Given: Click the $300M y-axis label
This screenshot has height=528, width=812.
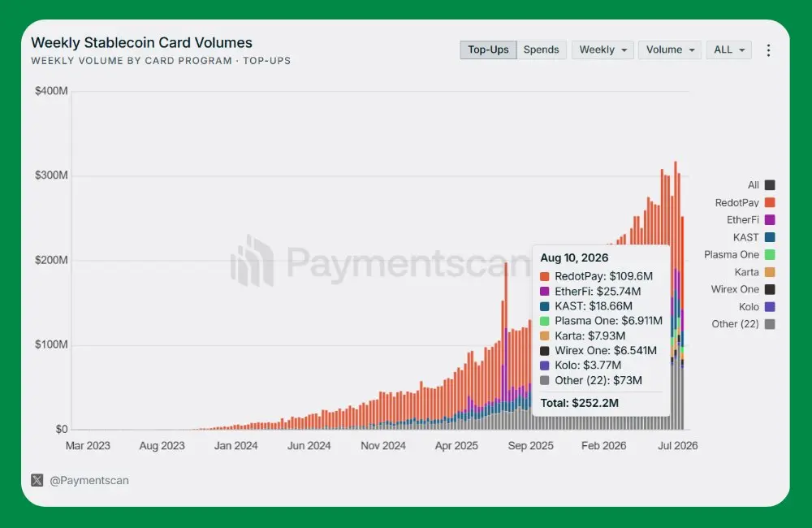Looking at the screenshot, I should tap(51, 175).
